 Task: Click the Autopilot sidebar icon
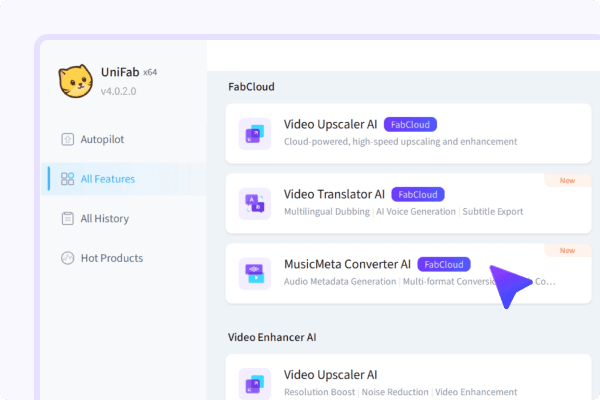(68, 139)
